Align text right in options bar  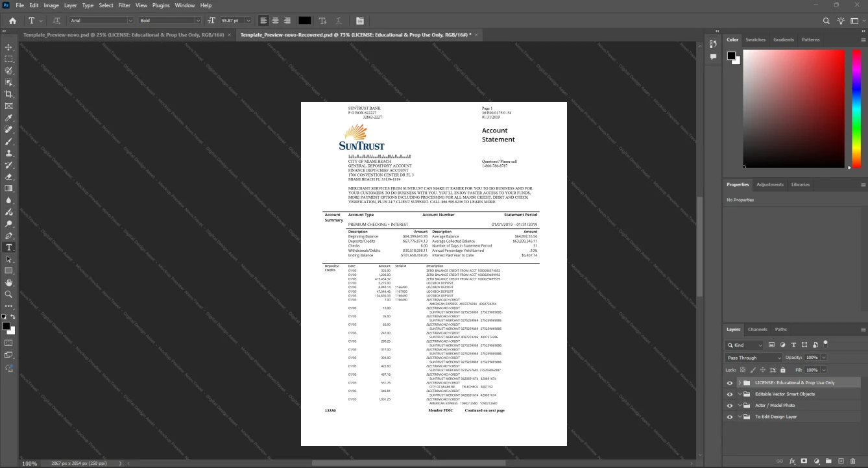(x=287, y=21)
